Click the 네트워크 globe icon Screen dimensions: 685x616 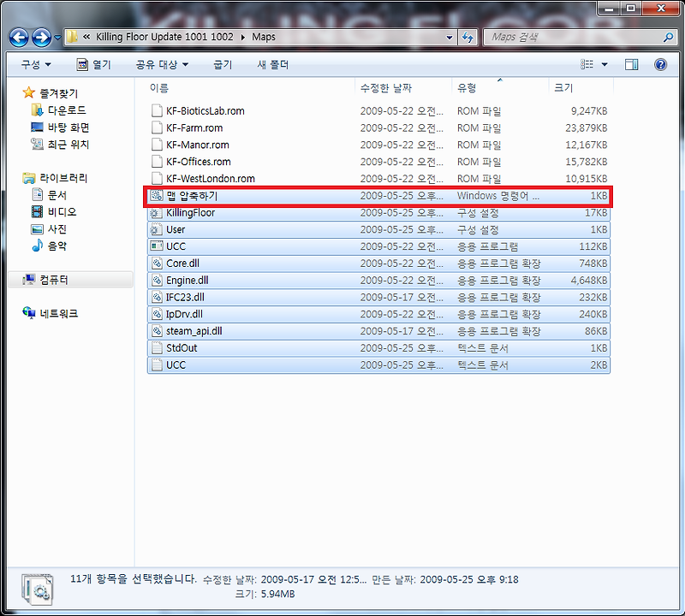click(x=29, y=313)
